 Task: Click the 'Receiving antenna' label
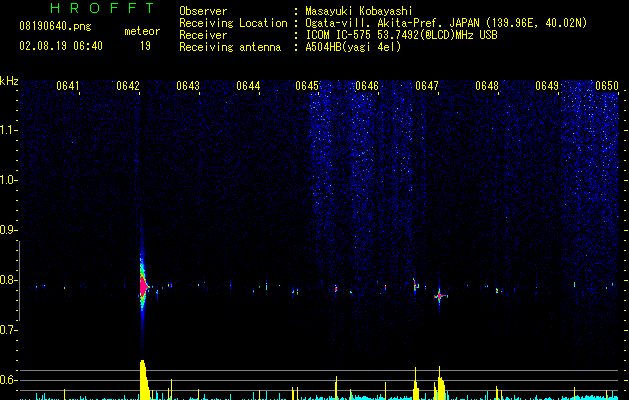(230, 47)
